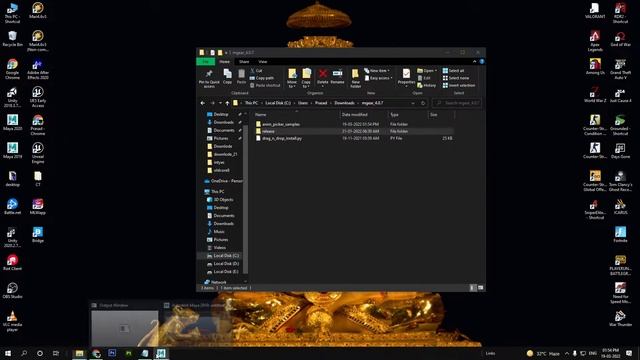Select the Recycle Bin desktop icon

tap(12, 39)
